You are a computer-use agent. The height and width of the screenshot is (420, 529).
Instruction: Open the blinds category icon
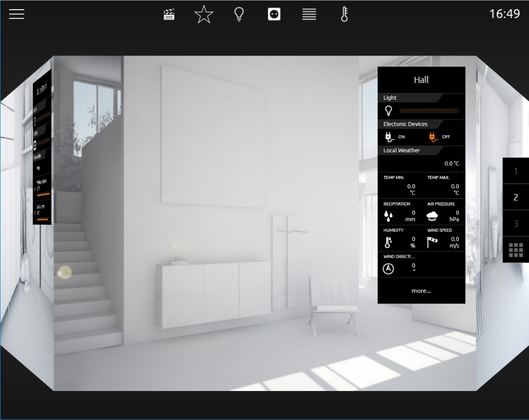(309, 15)
